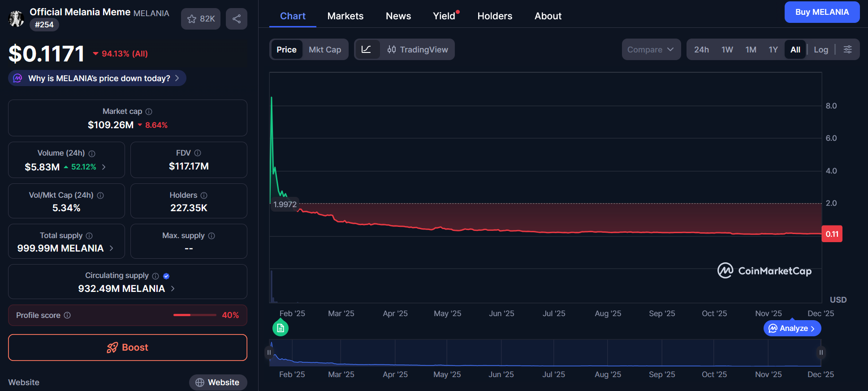Viewport: 868px width, 391px height.
Task: Click the Profile score info icon
Action: [67, 315]
